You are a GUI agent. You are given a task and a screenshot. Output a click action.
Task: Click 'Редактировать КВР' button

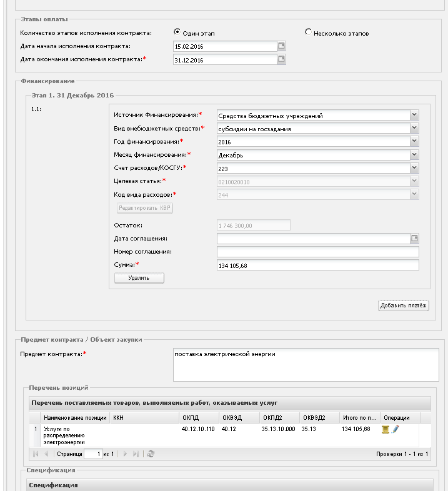pos(145,208)
